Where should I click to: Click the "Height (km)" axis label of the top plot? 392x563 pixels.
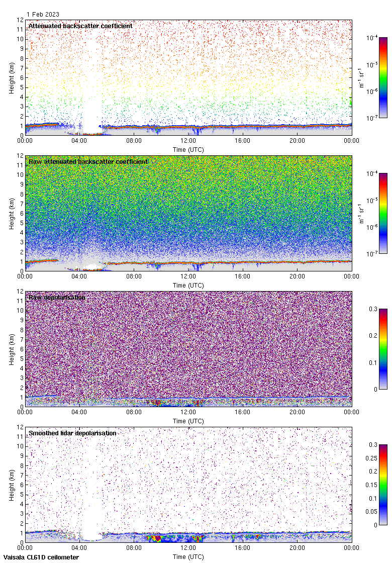tap(12, 78)
